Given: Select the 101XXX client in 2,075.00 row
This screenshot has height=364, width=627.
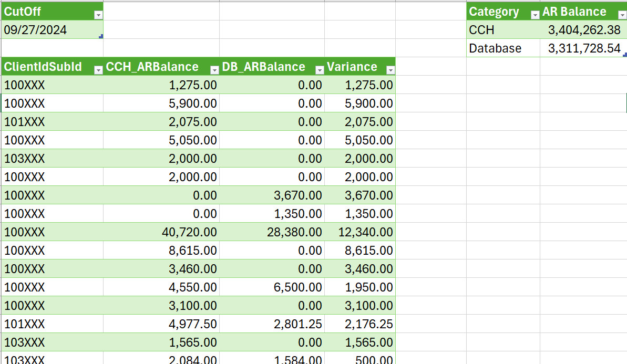Looking at the screenshot, I should [x=52, y=121].
